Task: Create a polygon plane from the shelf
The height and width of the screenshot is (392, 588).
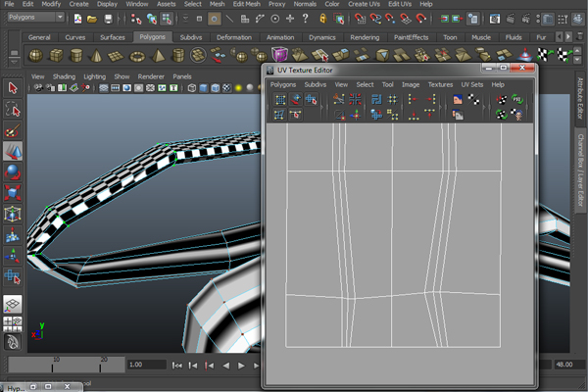Action: pyautogui.click(x=116, y=56)
